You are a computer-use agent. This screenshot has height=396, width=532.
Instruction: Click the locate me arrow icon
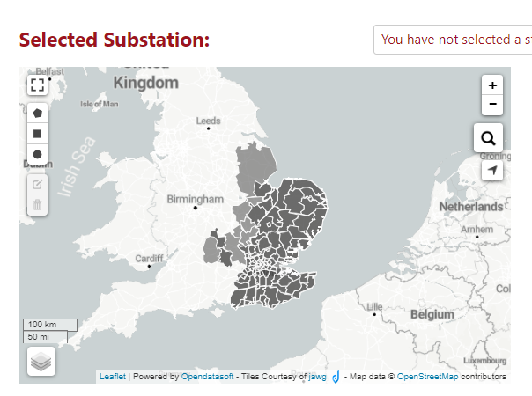point(492,170)
